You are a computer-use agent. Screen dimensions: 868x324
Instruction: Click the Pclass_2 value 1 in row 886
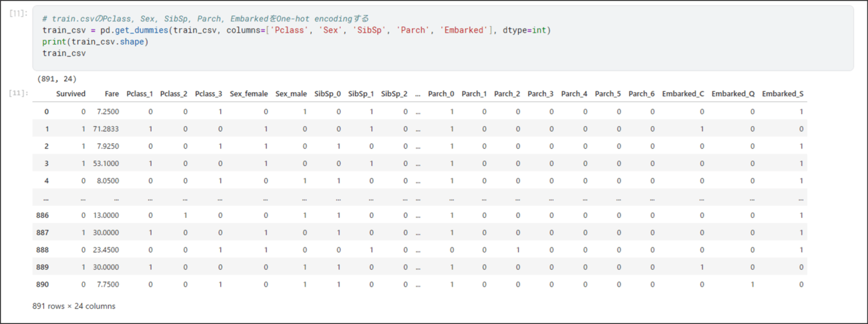pyautogui.click(x=185, y=215)
